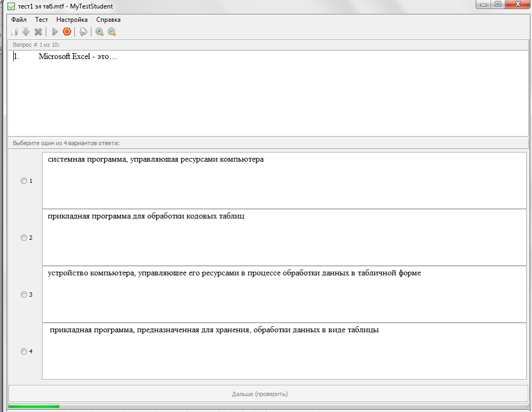Click the gray X close-file icon
The image size is (532, 412).
pos(38,32)
